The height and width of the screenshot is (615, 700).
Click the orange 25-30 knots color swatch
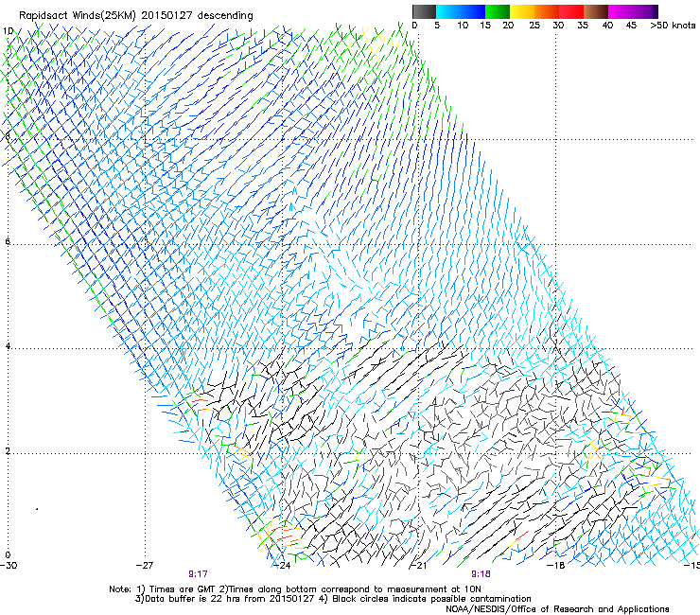click(547, 11)
